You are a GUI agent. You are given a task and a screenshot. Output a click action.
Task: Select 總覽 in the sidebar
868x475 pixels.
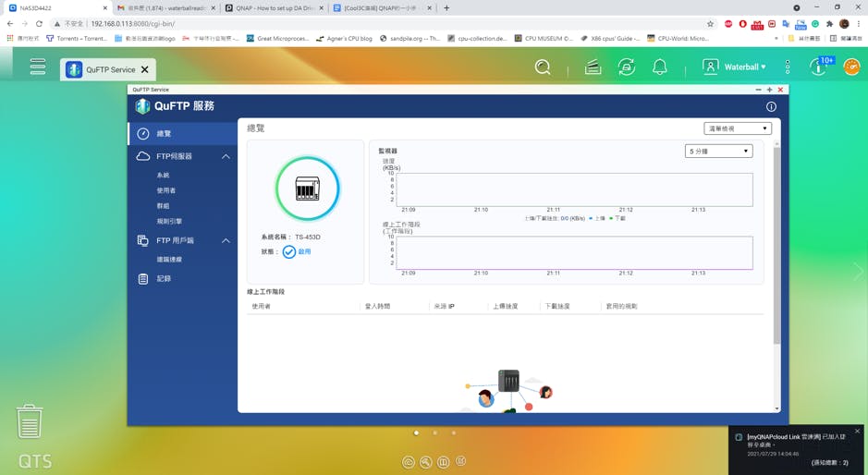pyautogui.click(x=164, y=133)
